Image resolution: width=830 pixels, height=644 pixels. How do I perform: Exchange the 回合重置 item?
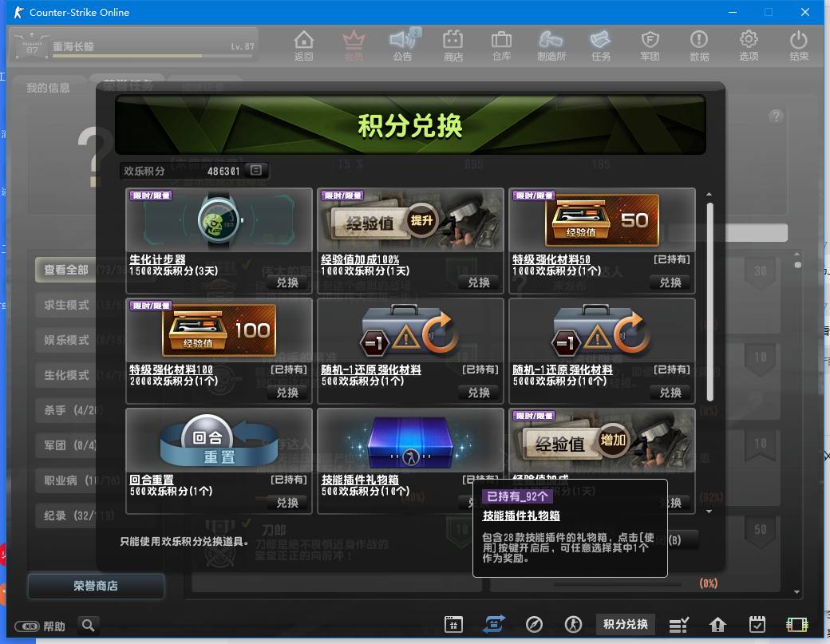point(287,503)
